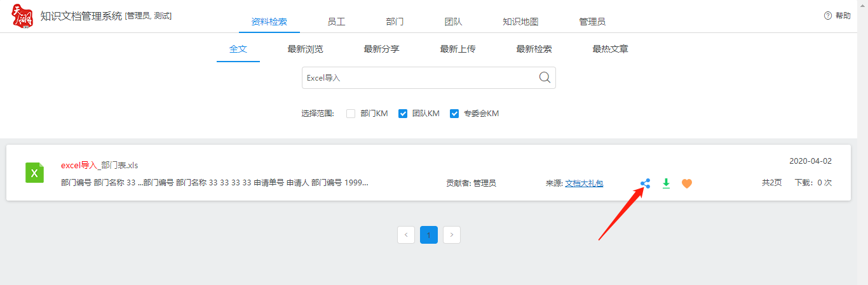868x285 pixels.
Task: Click the green Excel file icon
Action: 34,173
